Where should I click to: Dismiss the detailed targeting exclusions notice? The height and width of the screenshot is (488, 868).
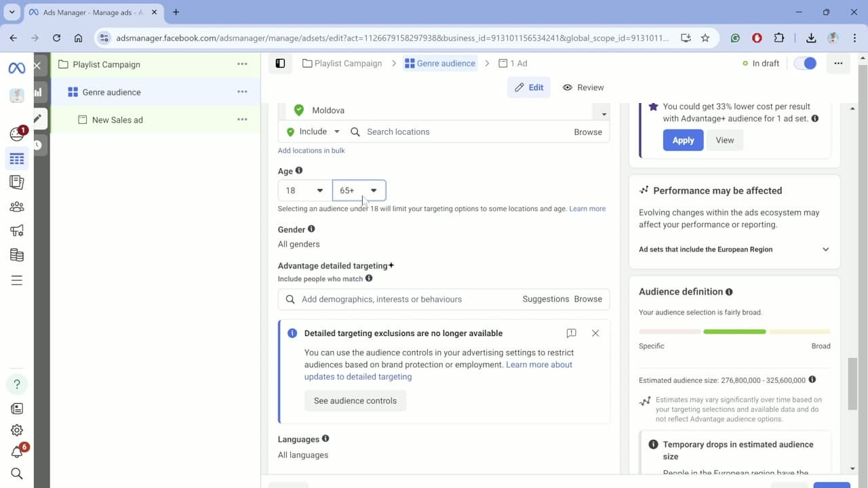[595, 333]
